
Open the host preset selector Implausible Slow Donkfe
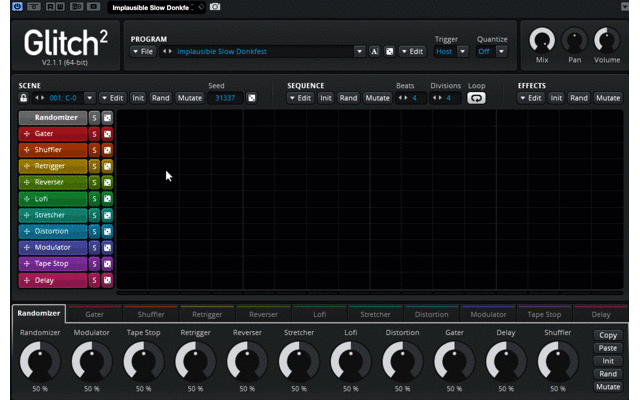tap(156, 7)
